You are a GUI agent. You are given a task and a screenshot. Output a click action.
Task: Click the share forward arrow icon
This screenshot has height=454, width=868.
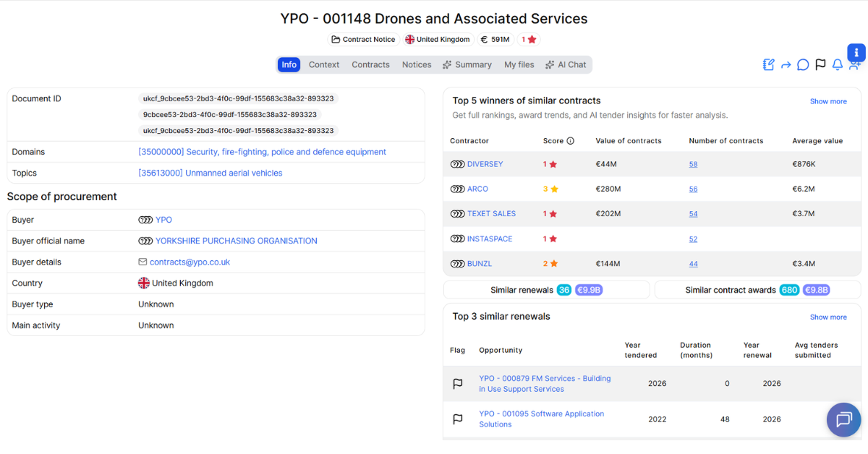coord(786,65)
